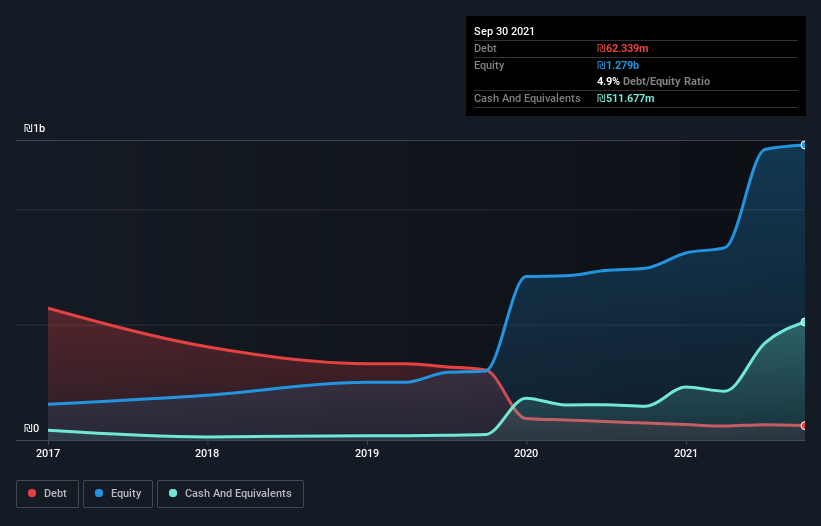
Task: Click the Cash And Equivalents tooltip label
Action: pyautogui.click(x=527, y=98)
